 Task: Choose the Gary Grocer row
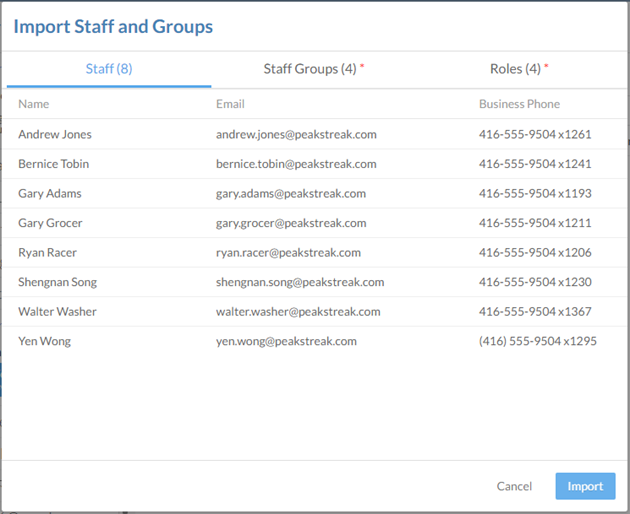[x=50, y=223]
